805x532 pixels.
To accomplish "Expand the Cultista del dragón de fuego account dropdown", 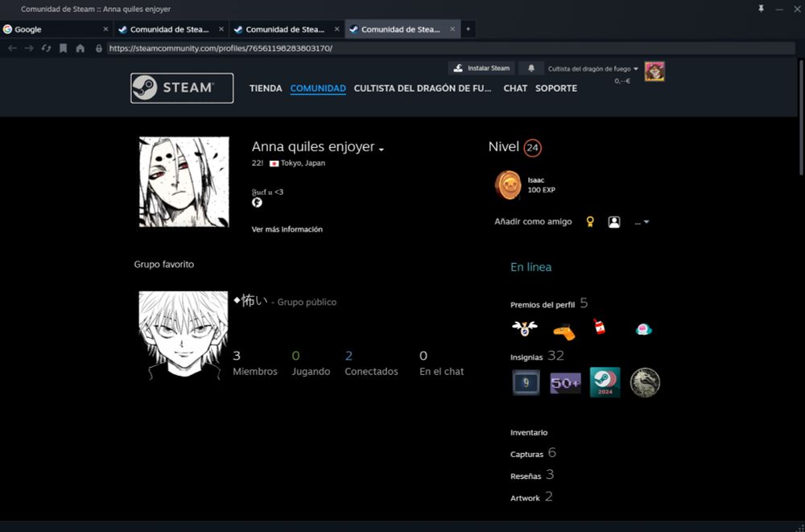I will coord(593,68).
